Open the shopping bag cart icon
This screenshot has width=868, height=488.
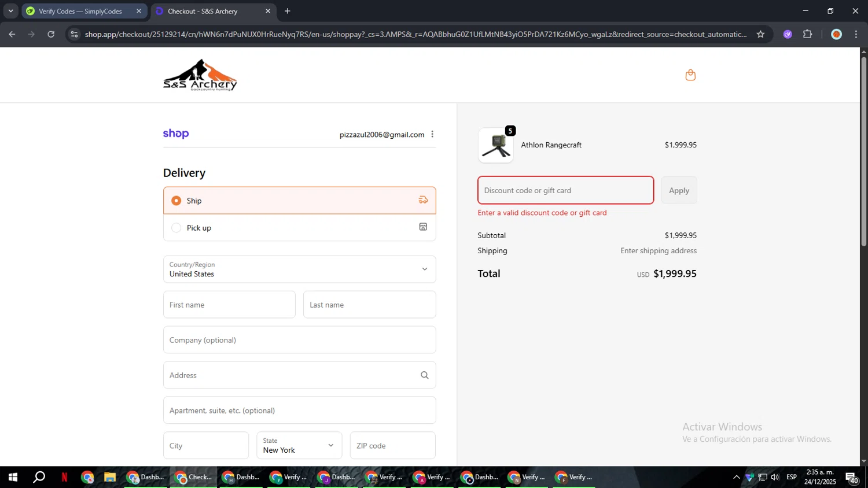(x=690, y=75)
